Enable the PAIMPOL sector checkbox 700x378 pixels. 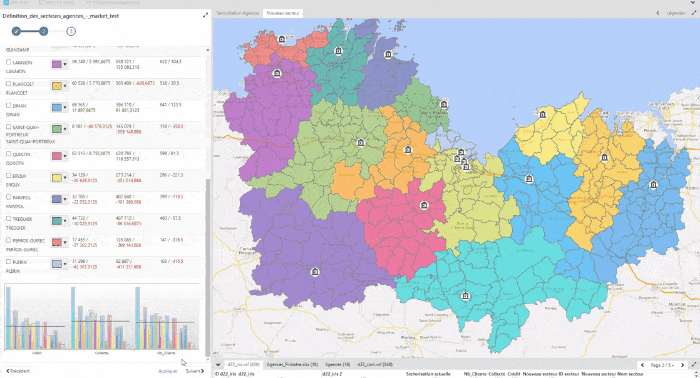[x=8, y=197]
